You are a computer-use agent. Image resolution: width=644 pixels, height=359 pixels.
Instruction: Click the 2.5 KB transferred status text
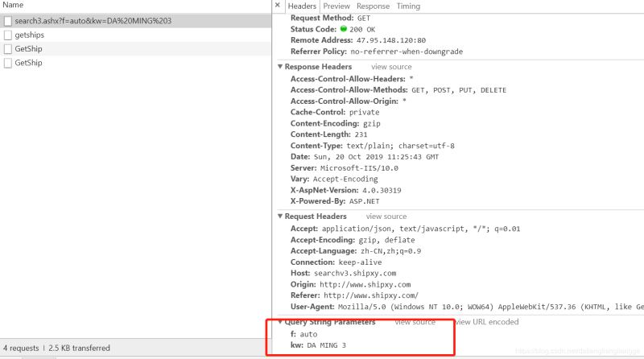(x=79, y=348)
